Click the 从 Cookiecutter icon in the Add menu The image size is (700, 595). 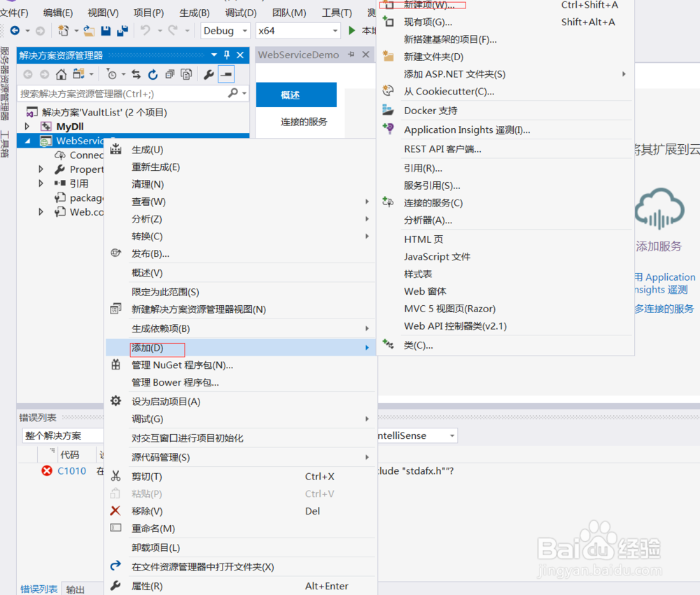[388, 90]
